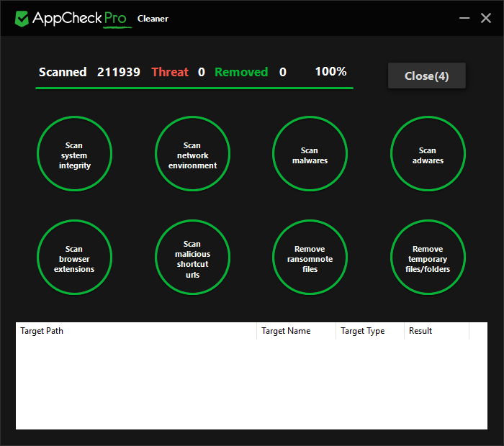Image resolution: width=504 pixels, height=446 pixels.
Task: Sort by the Target Path column header
Action: 135,331
